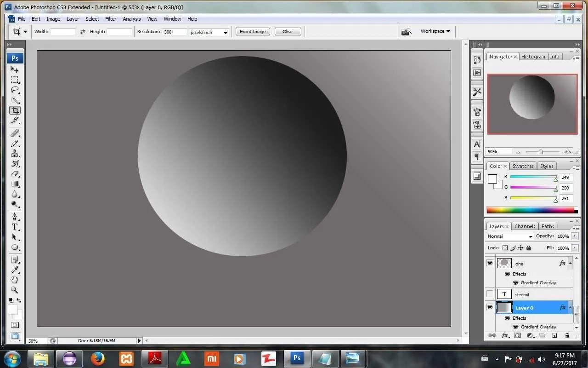Select the Clone Stamp tool
Viewport: 588px width, 368px height.
(15, 154)
